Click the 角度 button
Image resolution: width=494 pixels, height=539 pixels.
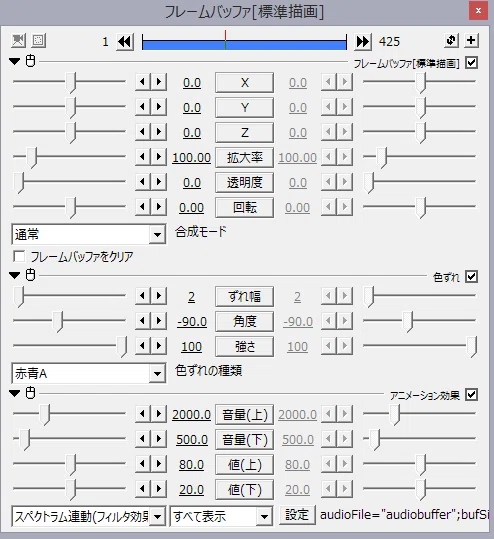[x=244, y=321]
